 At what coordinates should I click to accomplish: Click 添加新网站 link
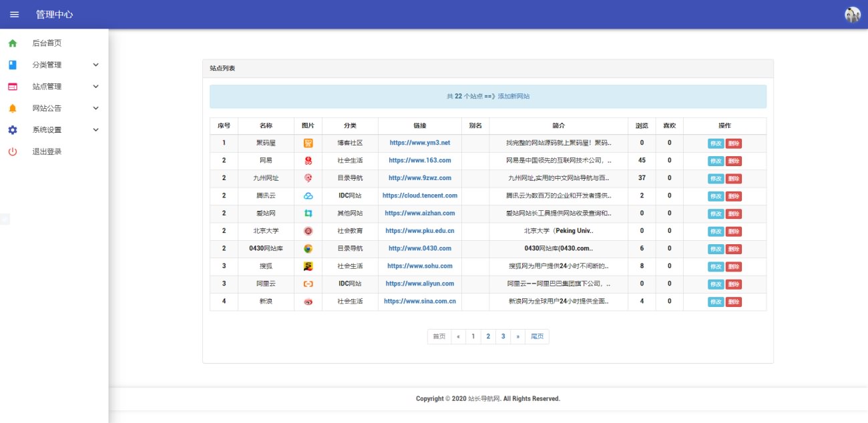tap(513, 97)
